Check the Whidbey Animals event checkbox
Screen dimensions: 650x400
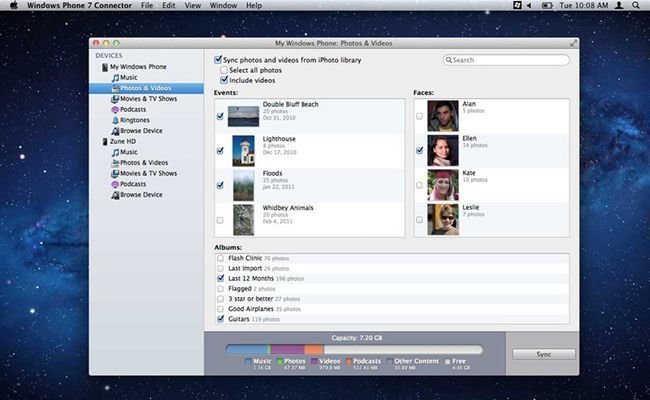point(220,220)
